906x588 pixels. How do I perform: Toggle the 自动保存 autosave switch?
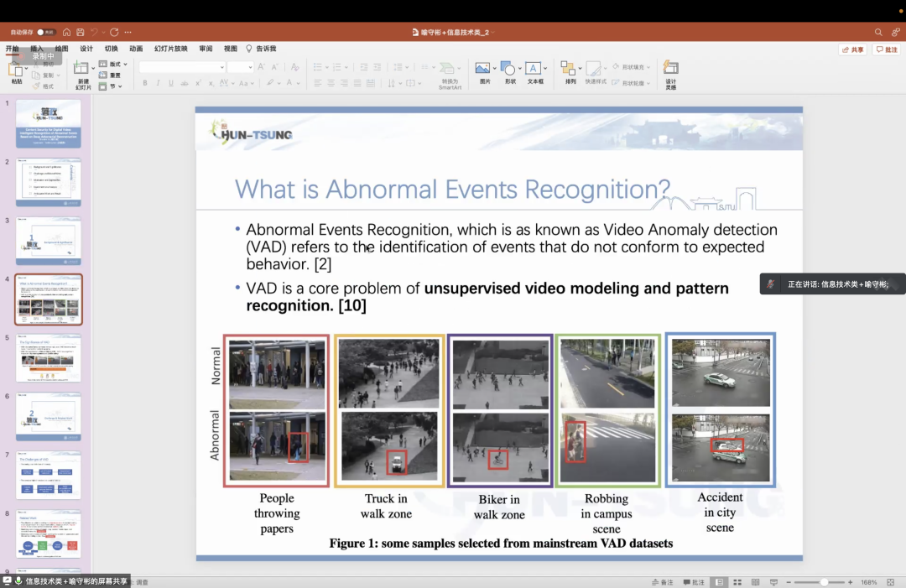click(x=46, y=32)
